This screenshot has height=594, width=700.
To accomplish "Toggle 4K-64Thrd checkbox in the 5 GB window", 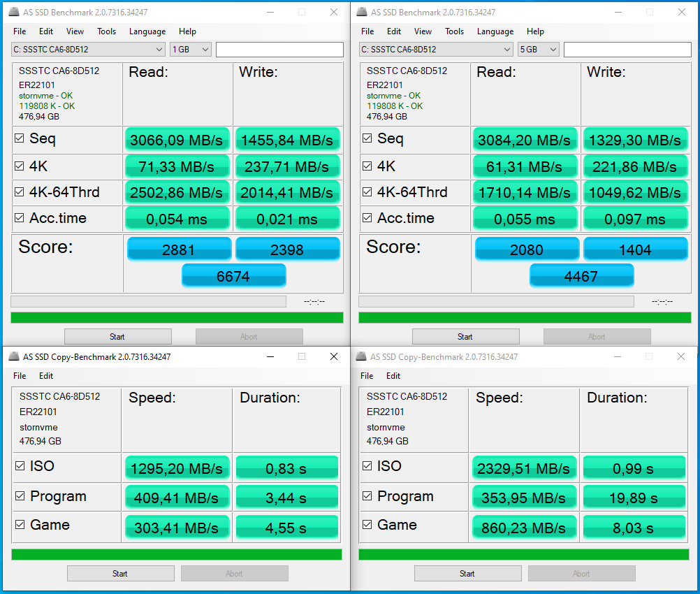I will [367, 192].
